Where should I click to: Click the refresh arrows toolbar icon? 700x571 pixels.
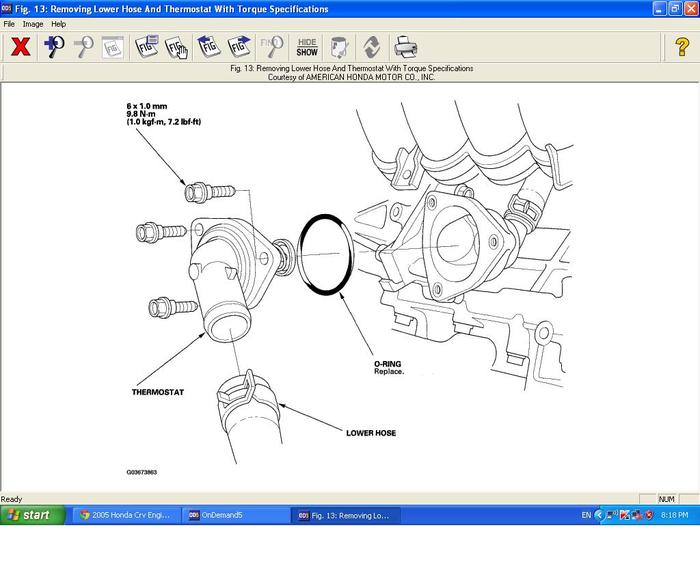click(x=371, y=47)
